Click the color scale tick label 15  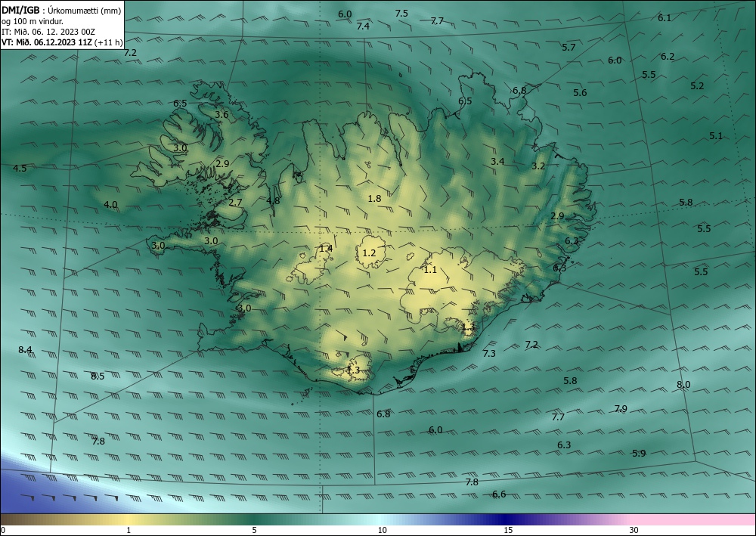click(x=508, y=531)
